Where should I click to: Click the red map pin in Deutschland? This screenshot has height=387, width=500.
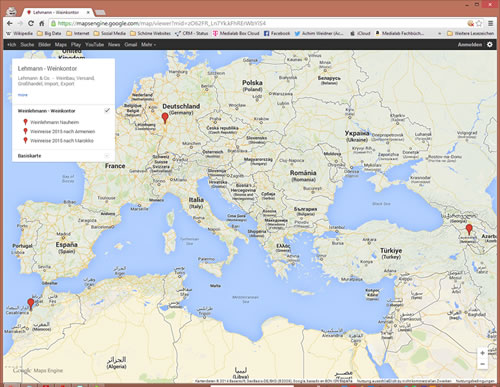click(x=165, y=118)
